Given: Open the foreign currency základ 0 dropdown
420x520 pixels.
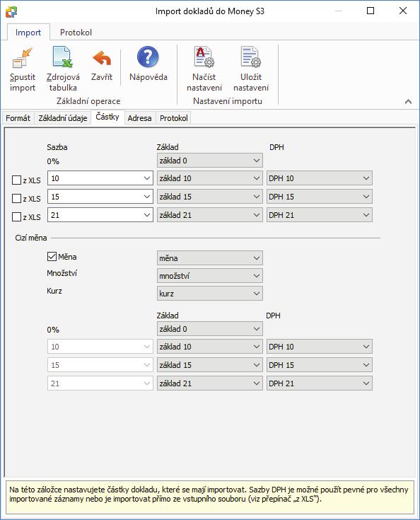Looking at the screenshot, I should pos(210,329).
